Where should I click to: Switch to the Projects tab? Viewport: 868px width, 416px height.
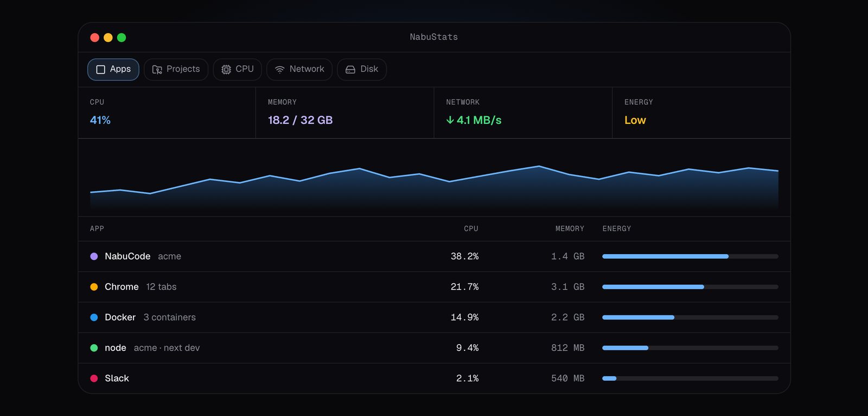(176, 70)
